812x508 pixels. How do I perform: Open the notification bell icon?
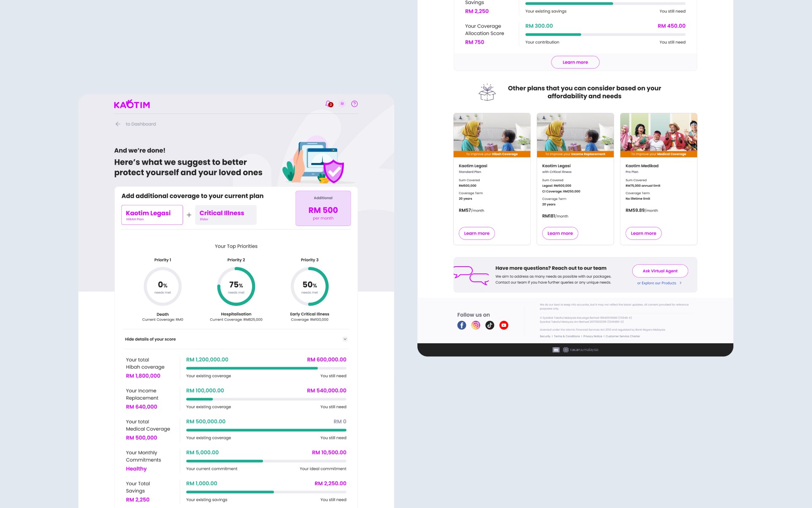[328, 104]
